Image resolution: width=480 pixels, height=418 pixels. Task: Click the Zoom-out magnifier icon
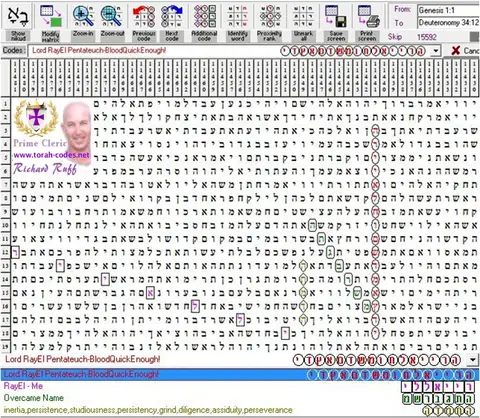point(112,16)
